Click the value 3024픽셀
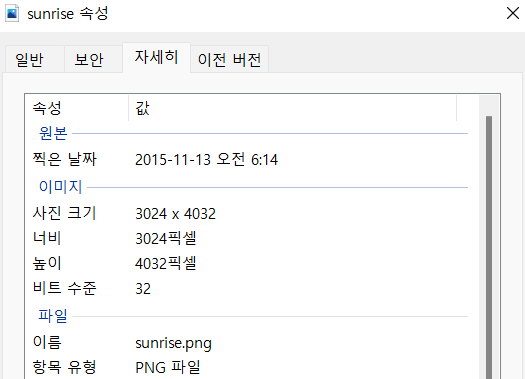Screen dimensions: 525x379 (166, 238)
